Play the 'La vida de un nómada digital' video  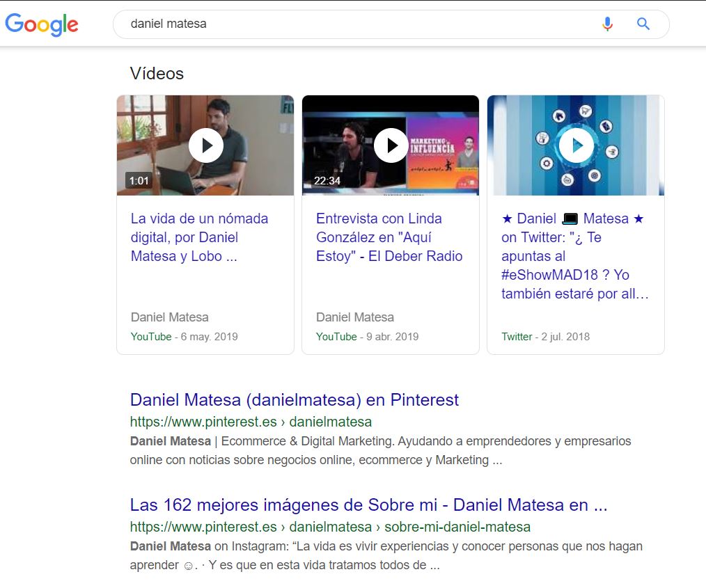click(206, 145)
